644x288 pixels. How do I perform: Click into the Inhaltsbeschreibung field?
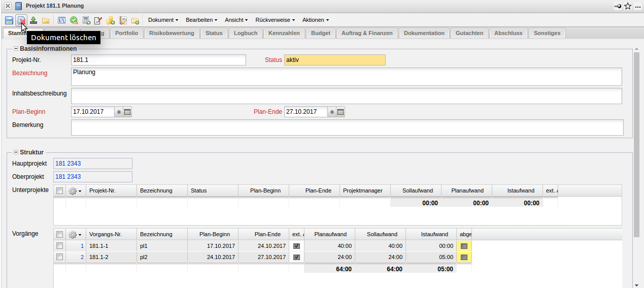347,96
